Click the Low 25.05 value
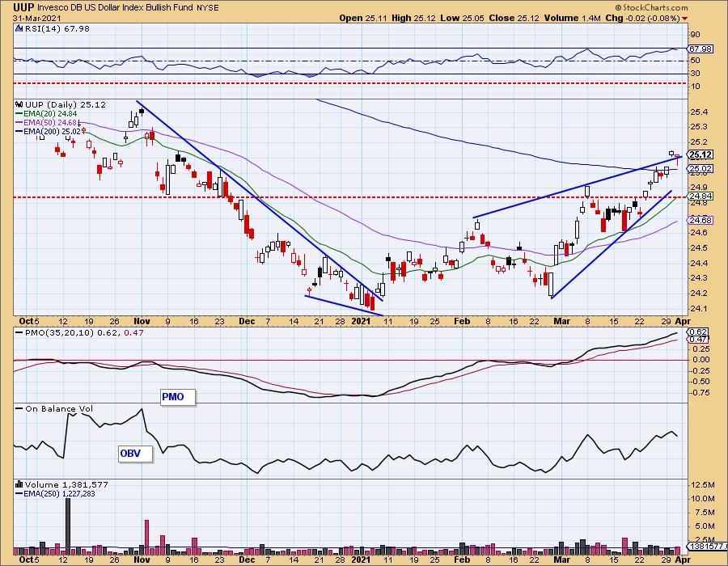This screenshot has width=728, height=566. 462,18
